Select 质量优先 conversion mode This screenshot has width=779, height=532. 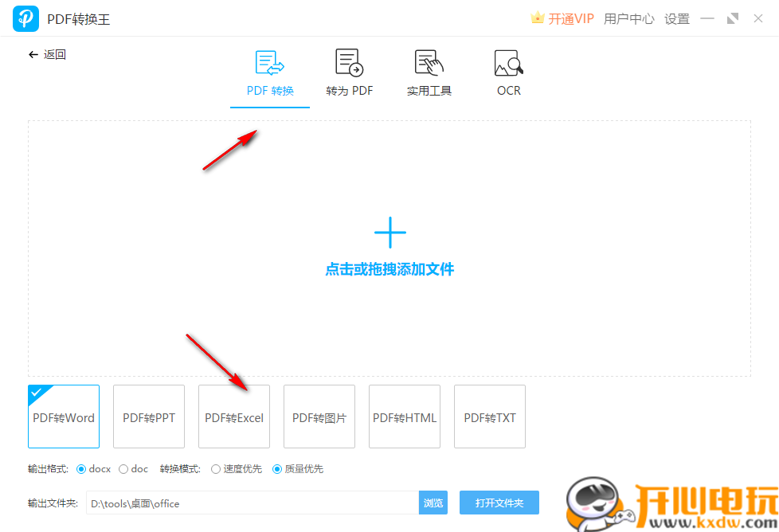point(276,469)
